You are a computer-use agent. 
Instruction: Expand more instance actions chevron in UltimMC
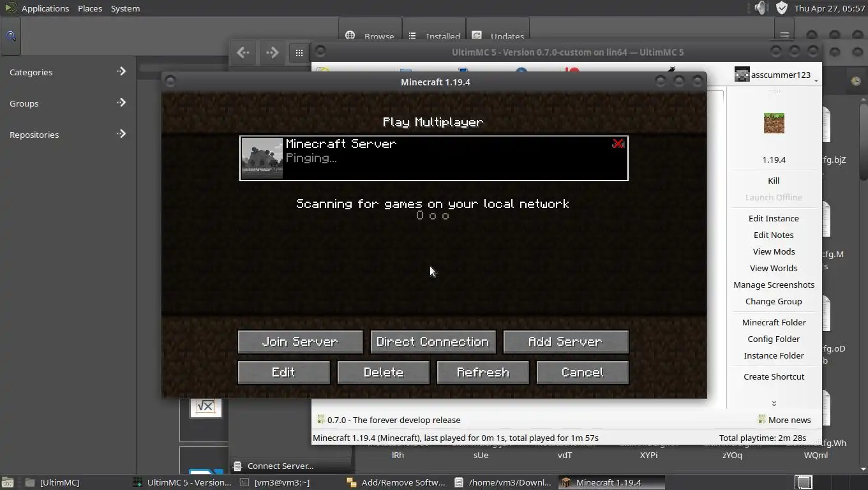[x=774, y=403]
